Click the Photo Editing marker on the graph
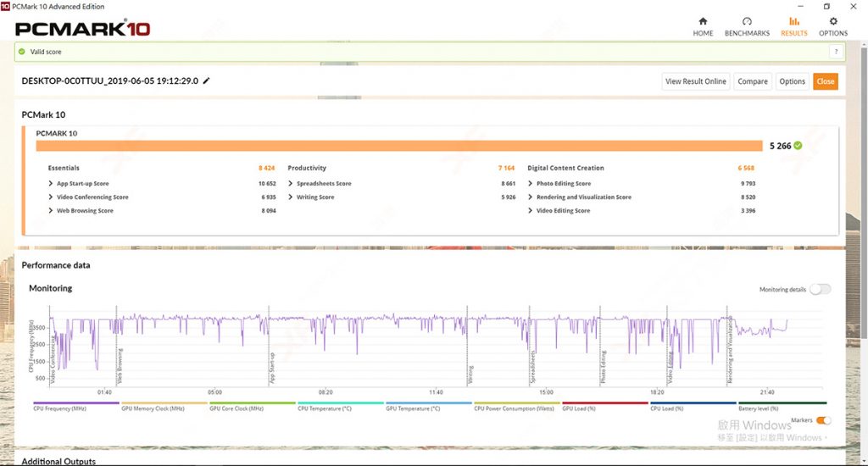 click(604, 367)
